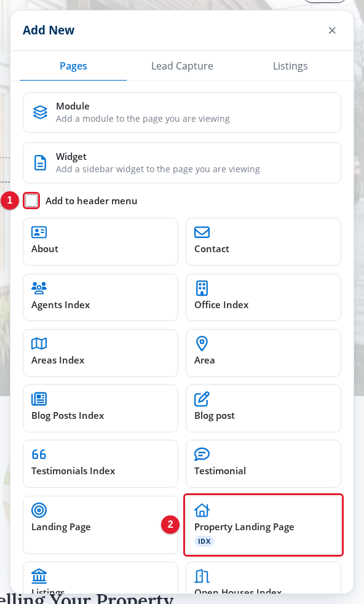364x604 pixels.
Task: Click the 'Add to header menu' label text
Action: [91, 201]
